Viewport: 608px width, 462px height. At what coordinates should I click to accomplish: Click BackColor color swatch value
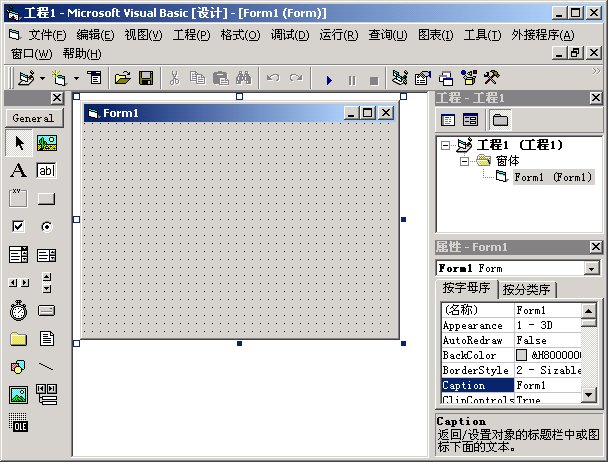pyautogui.click(x=522, y=355)
